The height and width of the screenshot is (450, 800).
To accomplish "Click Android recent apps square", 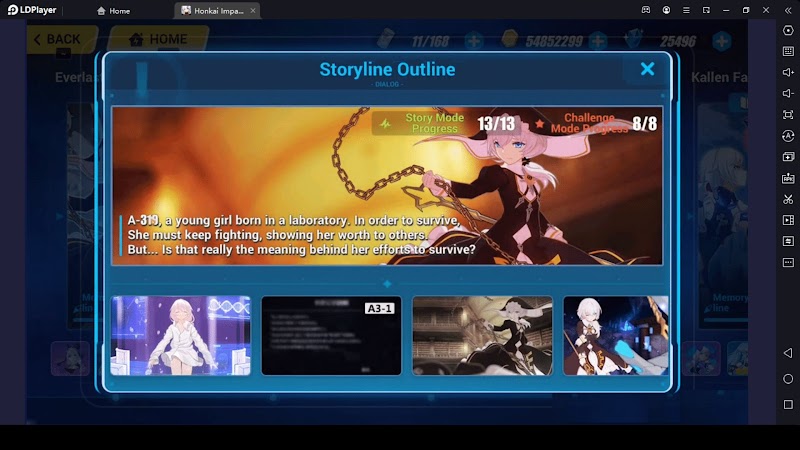I will pos(788,404).
